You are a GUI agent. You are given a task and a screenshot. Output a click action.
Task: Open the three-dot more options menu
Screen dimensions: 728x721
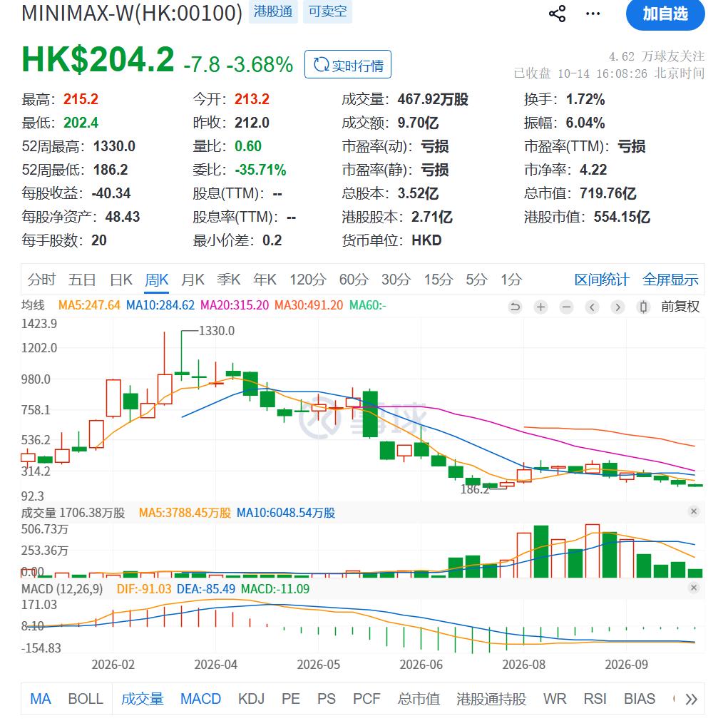tap(593, 14)
